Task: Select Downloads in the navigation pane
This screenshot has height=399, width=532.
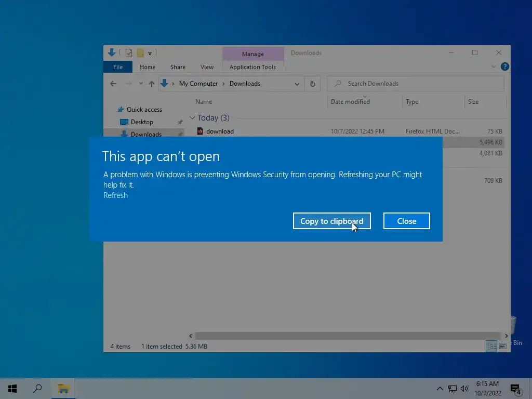Action: click(146, 134)
